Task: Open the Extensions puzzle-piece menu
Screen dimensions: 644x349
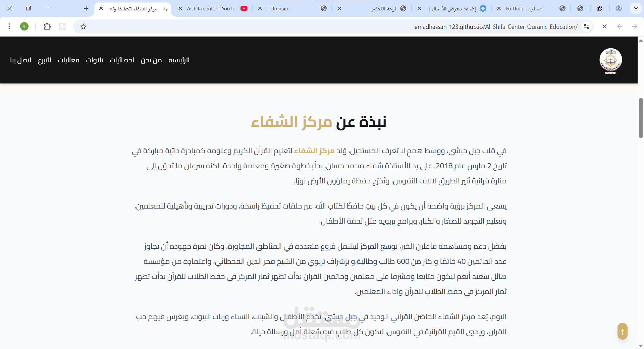Action: click(47, 26)
